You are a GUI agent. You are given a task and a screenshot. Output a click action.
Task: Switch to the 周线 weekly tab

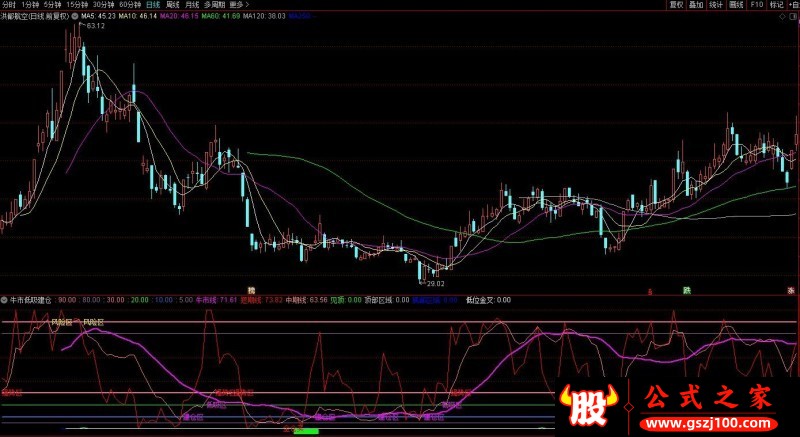pos(172,5)
